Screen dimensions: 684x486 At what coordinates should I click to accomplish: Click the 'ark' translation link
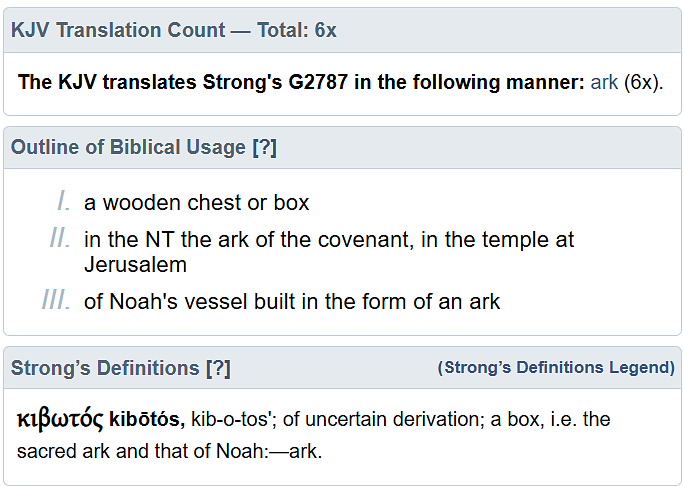click(x=604, y=82)
